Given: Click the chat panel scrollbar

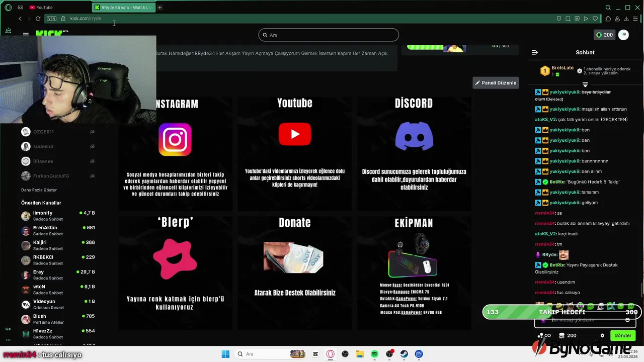Looking at the screenshot, I should coord(641,290).
